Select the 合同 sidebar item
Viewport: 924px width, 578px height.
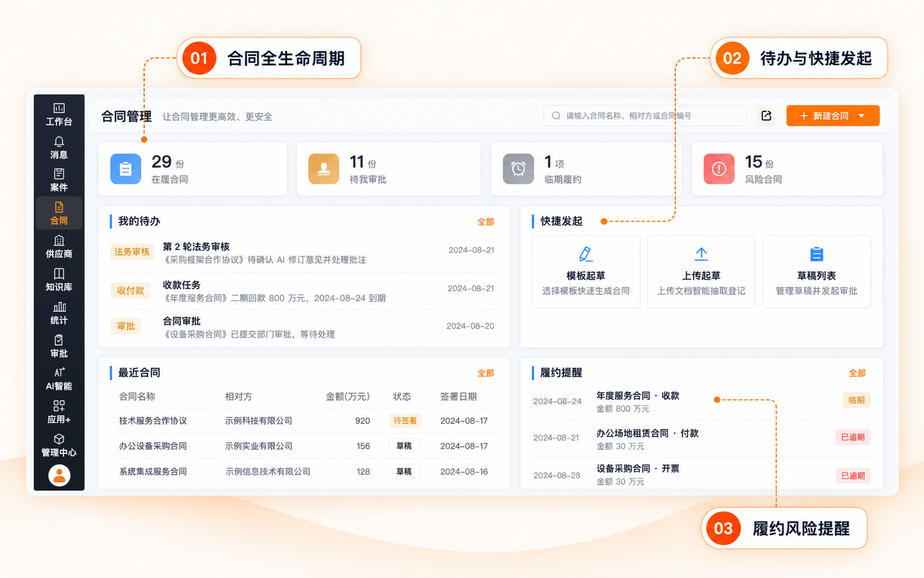coord(59,213)
